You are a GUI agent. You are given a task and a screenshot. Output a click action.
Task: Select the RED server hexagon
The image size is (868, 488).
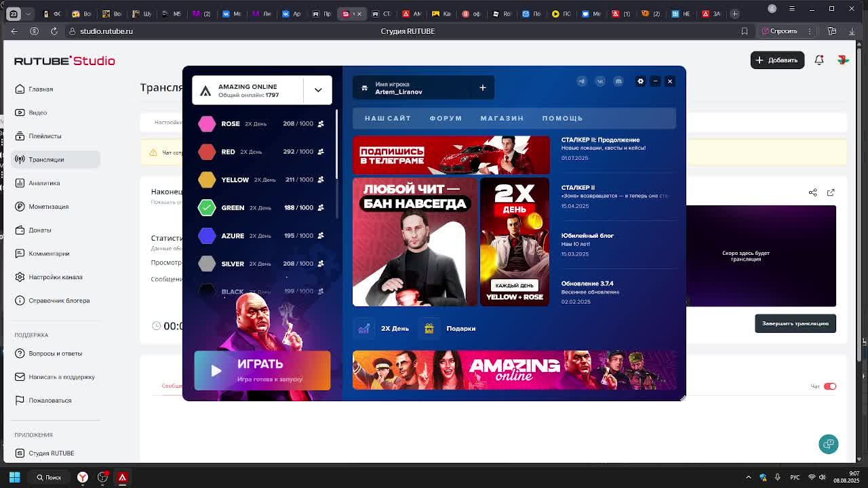[207, 152]
